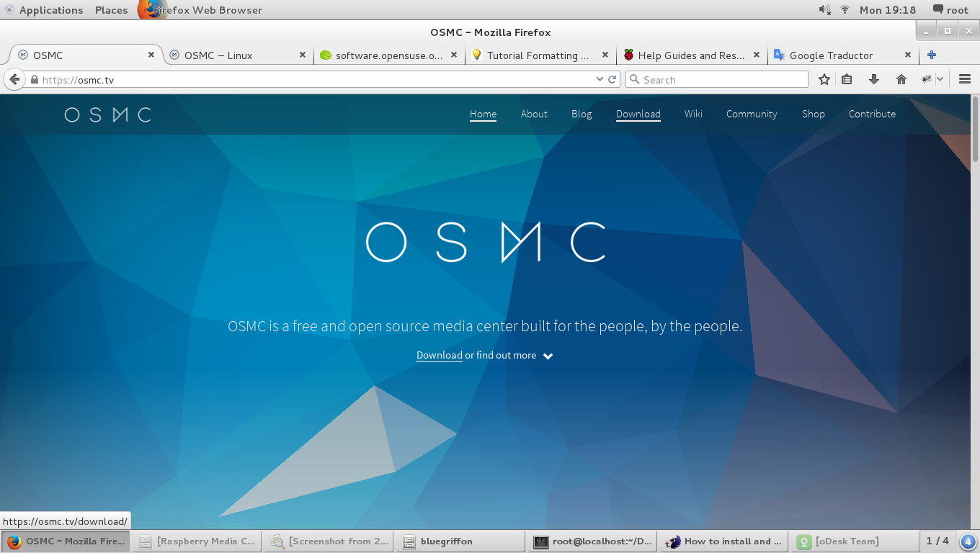Open the downloads arrow icon
980x553 pixels.
point(874,80)
